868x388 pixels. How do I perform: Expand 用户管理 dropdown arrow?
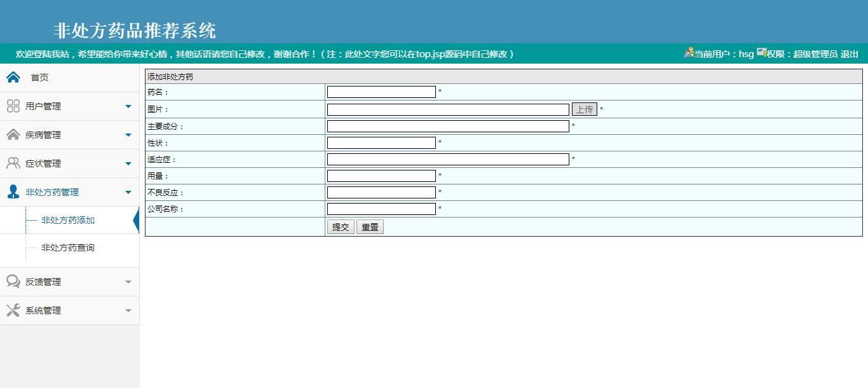128,106
